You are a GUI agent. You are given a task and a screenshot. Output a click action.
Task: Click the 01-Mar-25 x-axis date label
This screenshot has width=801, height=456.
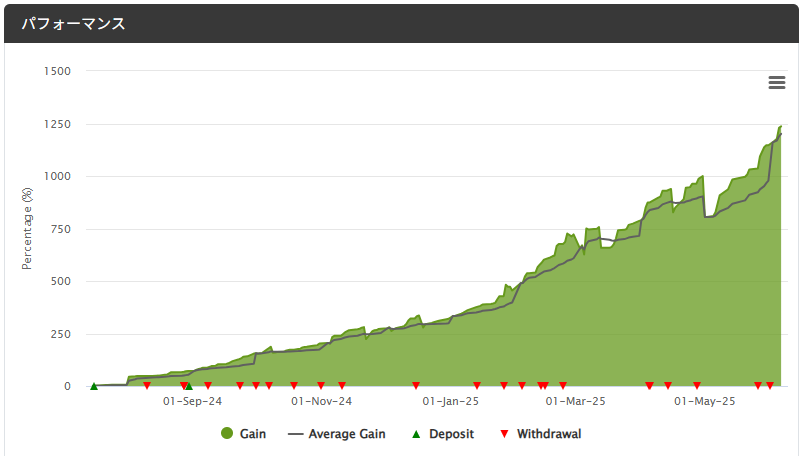(575, 402)
